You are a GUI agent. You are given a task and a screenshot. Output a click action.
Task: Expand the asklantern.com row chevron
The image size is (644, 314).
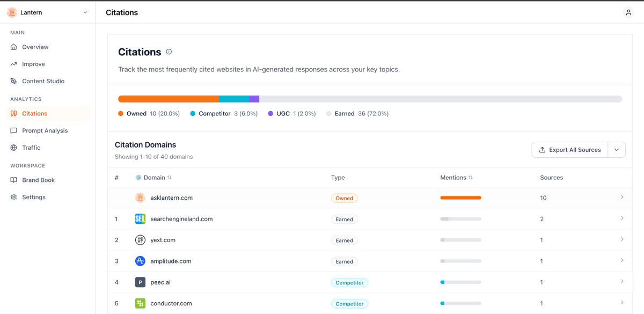[622, 198]
